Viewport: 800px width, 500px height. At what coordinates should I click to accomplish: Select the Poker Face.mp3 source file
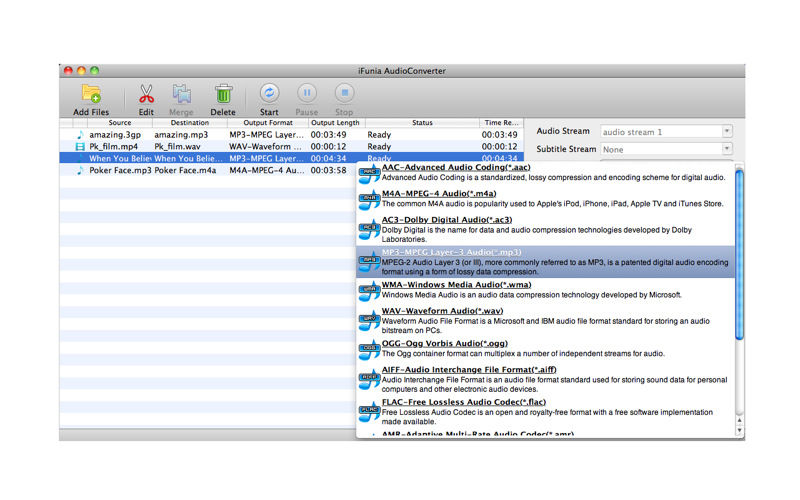pos(120,170)
